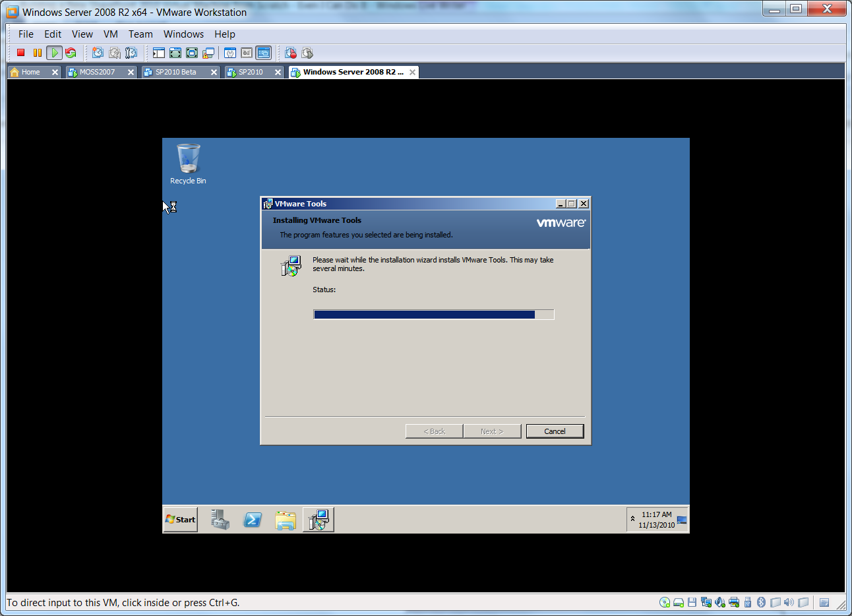Viewport: 852px width, 616px height.
Task: Minimize the VMware Tools dialog
Action: coord(561,204)
